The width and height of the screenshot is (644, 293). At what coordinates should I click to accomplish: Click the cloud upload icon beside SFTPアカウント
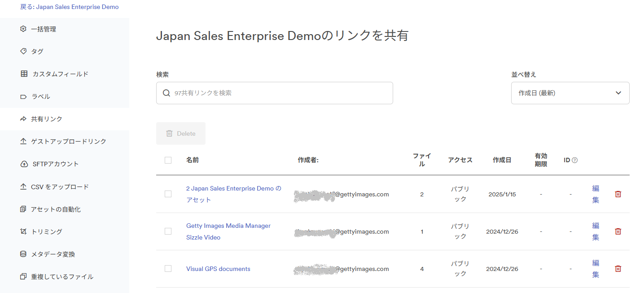(24, 164)
